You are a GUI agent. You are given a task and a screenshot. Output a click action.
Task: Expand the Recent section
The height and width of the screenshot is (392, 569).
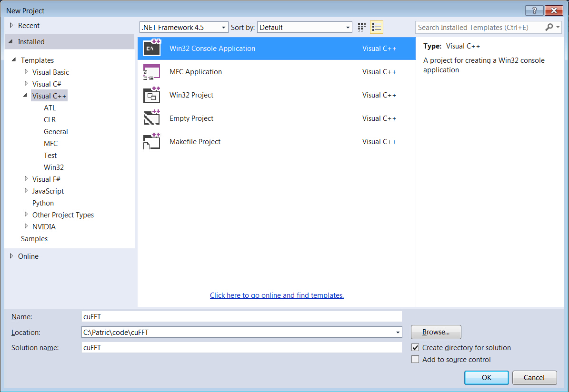click(11, 25)
